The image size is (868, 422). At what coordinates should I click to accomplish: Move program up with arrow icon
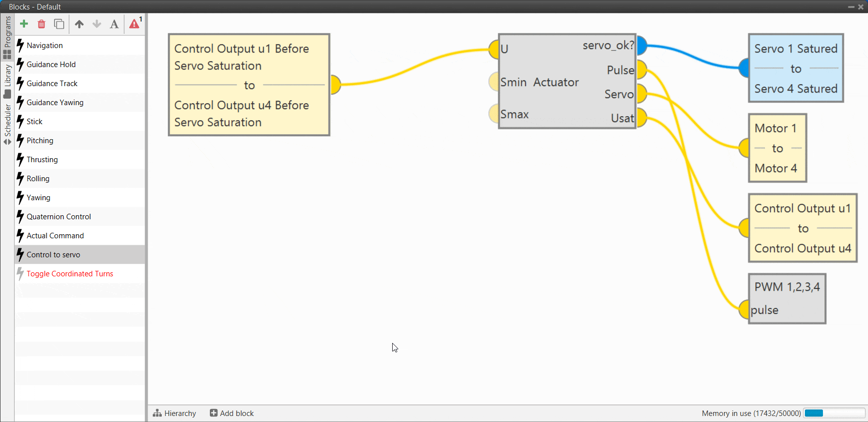pos(79,24)
